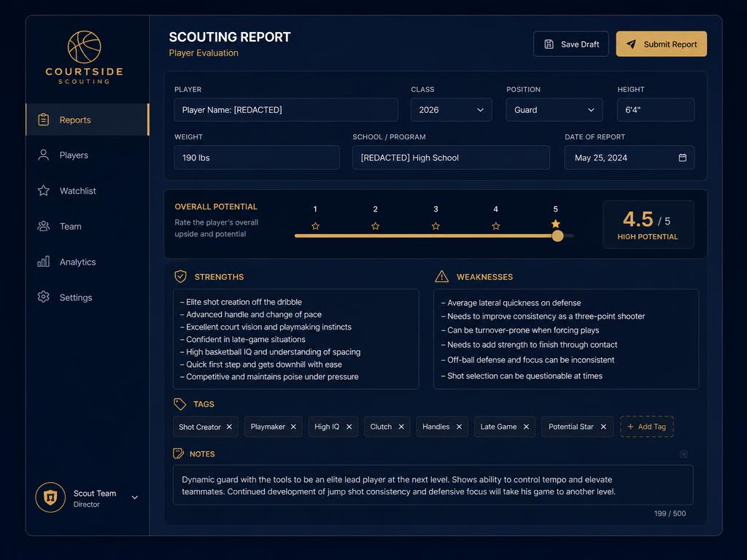
Task: Click inside the Weaknesses text area
Action: pos(566,339)
